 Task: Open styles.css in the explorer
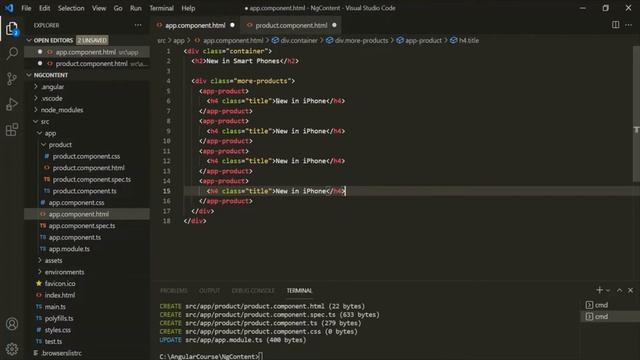pyautogui.click(x=58, y=330)
